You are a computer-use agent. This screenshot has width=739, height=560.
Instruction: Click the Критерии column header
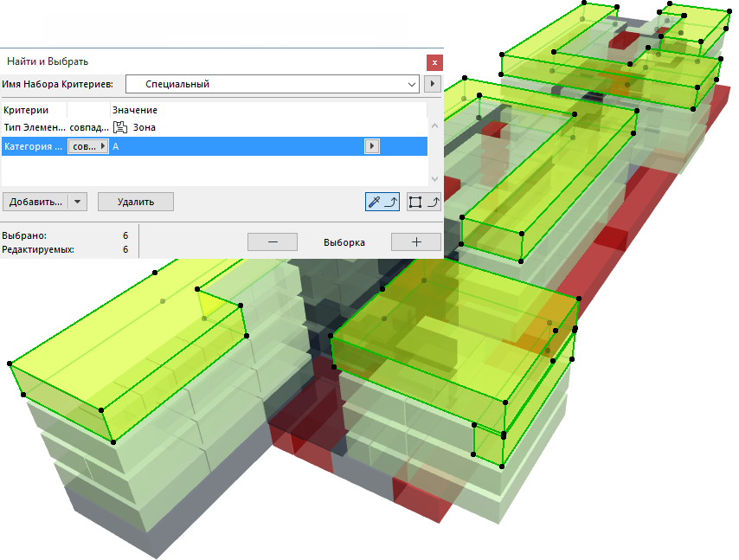click(x=26, y=110)
